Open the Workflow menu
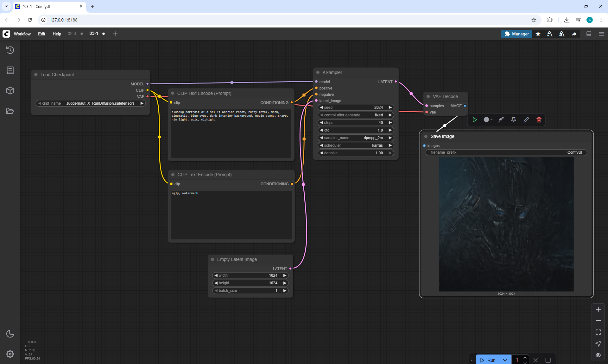Image resolution: width=608 pixels, height=364 pixels. 22,34
